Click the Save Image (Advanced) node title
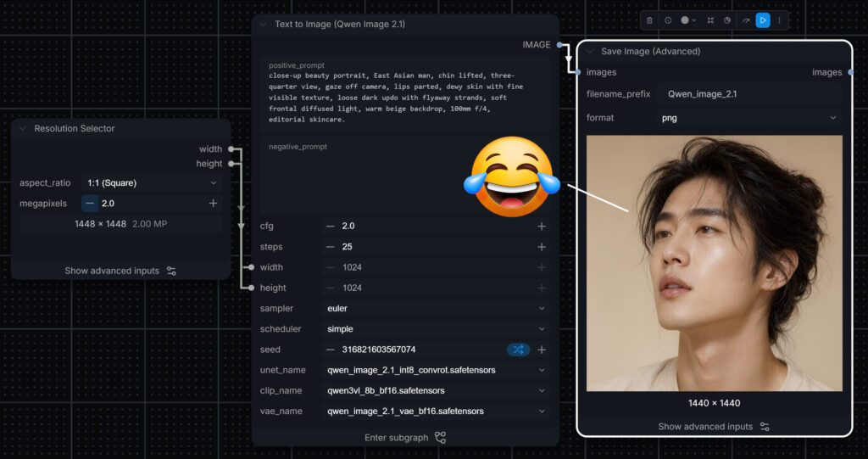 pos(650,52)
